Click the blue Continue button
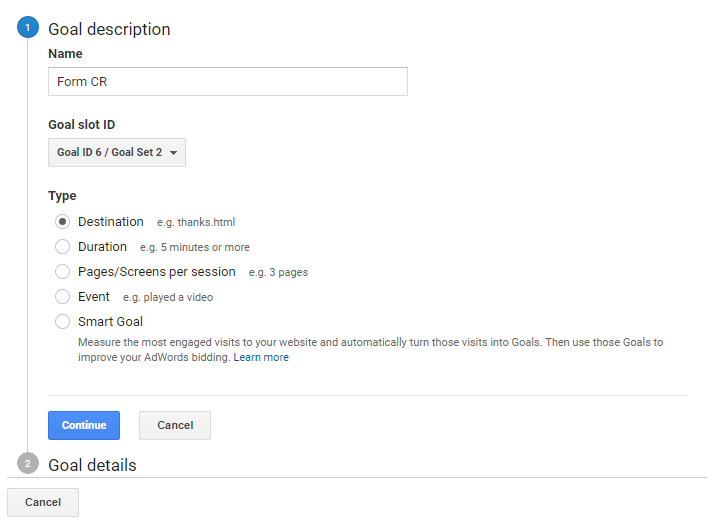This screenshot has height=531, width=717. (84, 425)
